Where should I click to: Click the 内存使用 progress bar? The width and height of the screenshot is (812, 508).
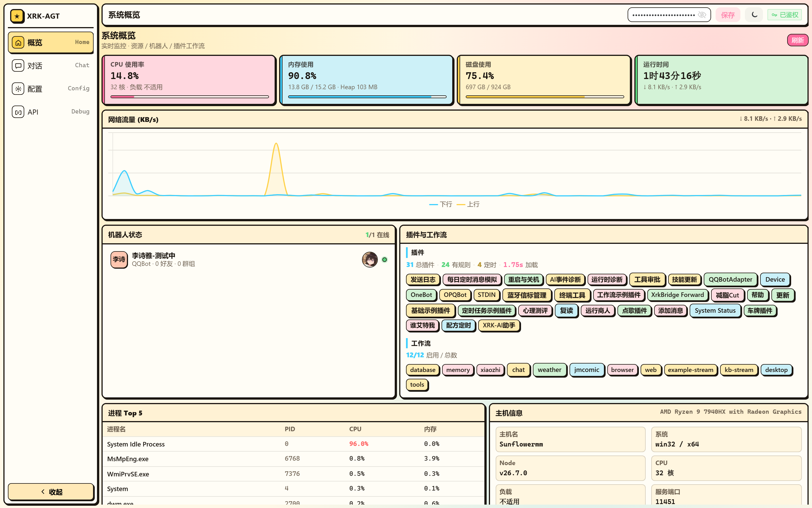pyautogui.click(x=367, y=97)
